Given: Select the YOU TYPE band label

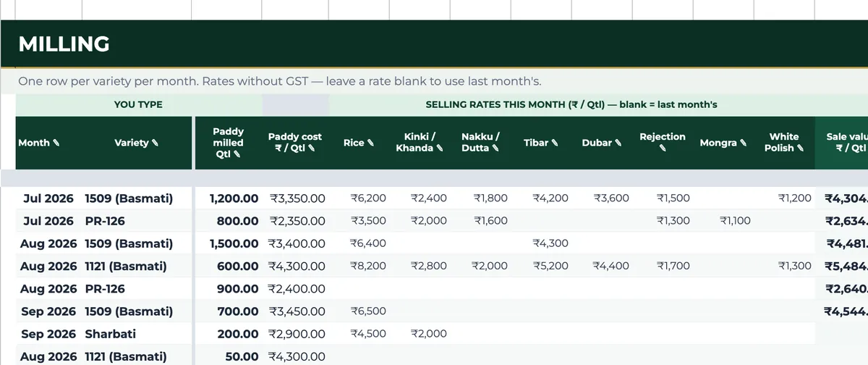Looking at the screenshot, I should (x=138, y=104).
